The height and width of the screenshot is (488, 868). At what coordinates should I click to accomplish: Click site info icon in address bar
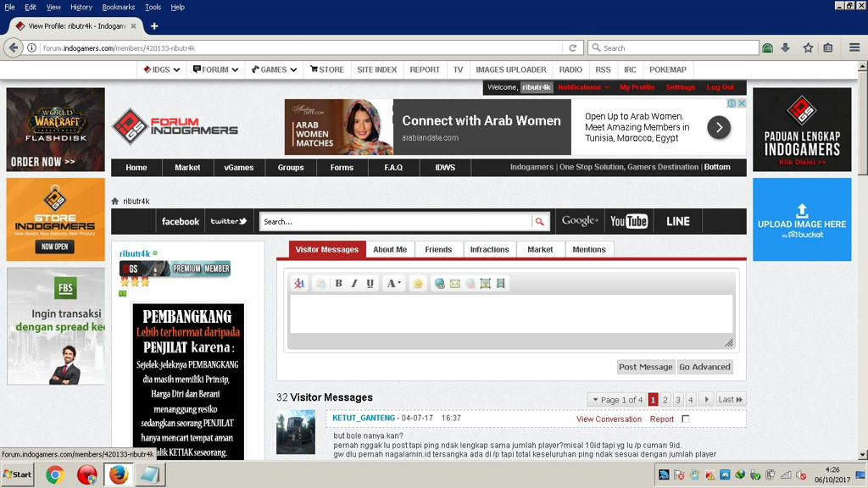pos(32,48)
